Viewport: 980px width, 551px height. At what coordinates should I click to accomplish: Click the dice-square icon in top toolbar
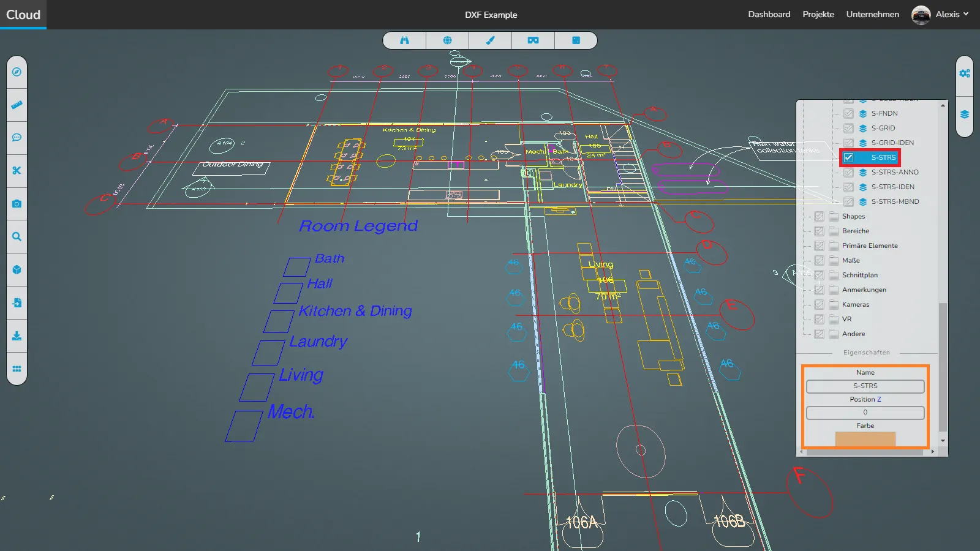click(x=576, y=40)
